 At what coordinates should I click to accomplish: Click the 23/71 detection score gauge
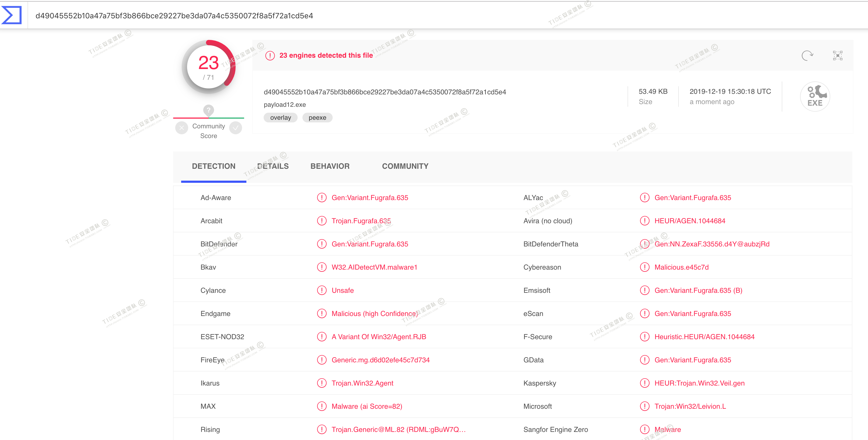click(209, 67)
